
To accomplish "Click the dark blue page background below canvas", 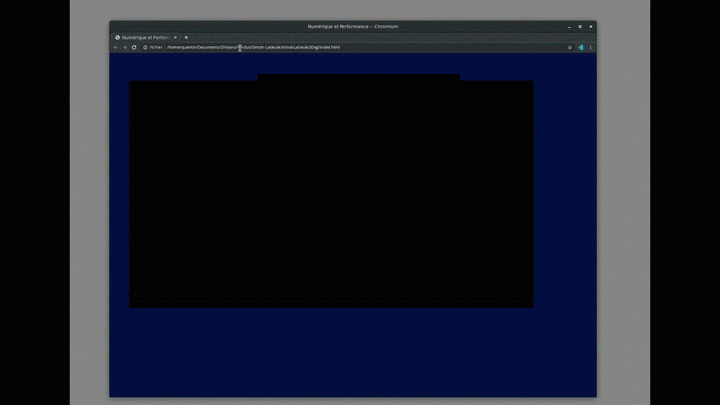I will [350, 350].
